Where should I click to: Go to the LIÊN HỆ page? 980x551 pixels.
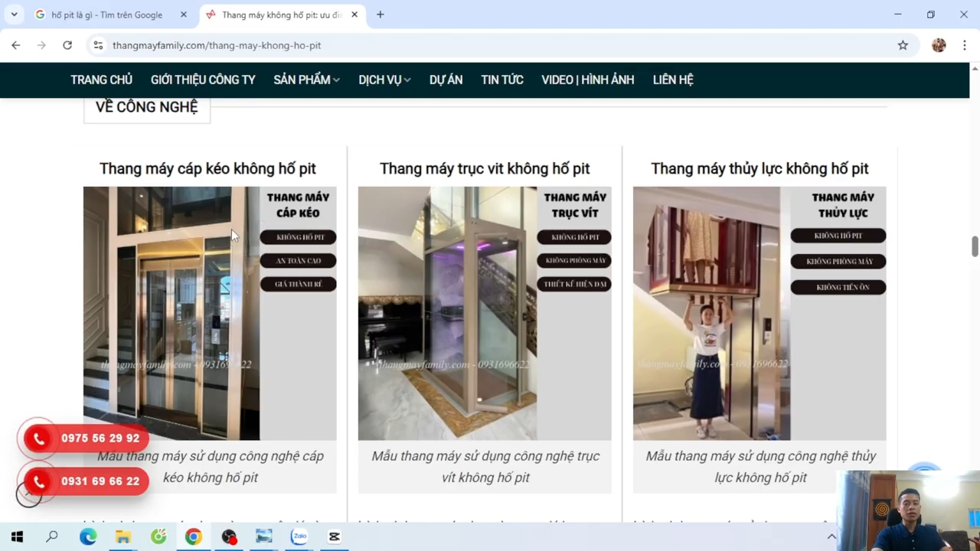pos(672,80)
